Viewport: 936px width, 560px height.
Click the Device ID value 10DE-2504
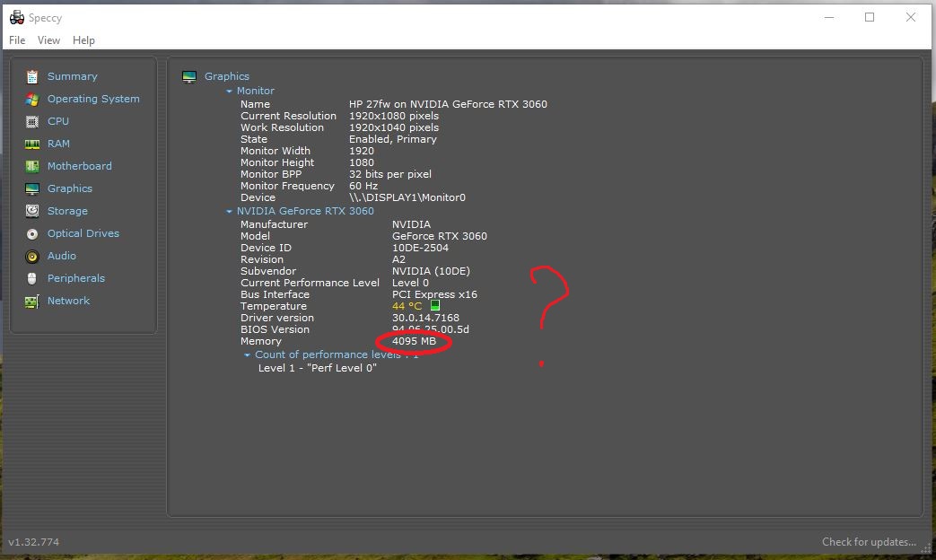coord(420,248)
